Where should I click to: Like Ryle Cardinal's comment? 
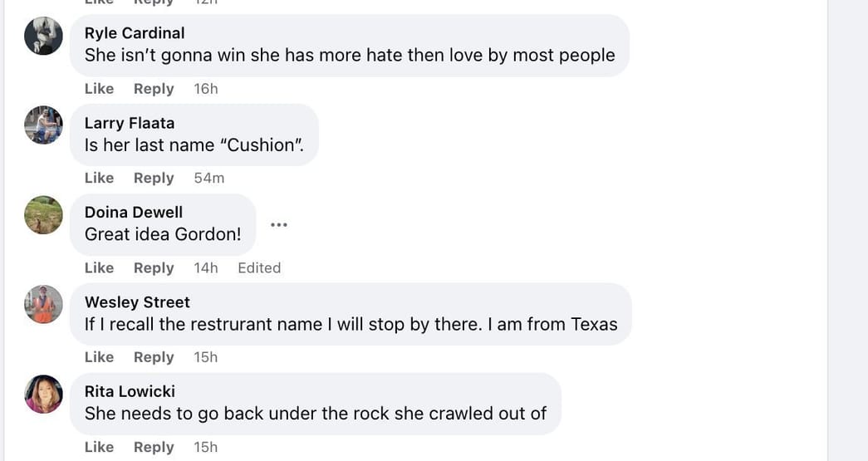coord(99,89)
